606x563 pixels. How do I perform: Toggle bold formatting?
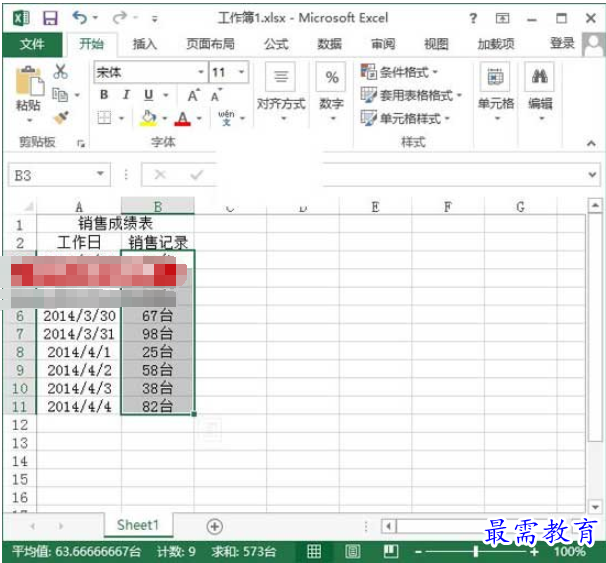104,95
